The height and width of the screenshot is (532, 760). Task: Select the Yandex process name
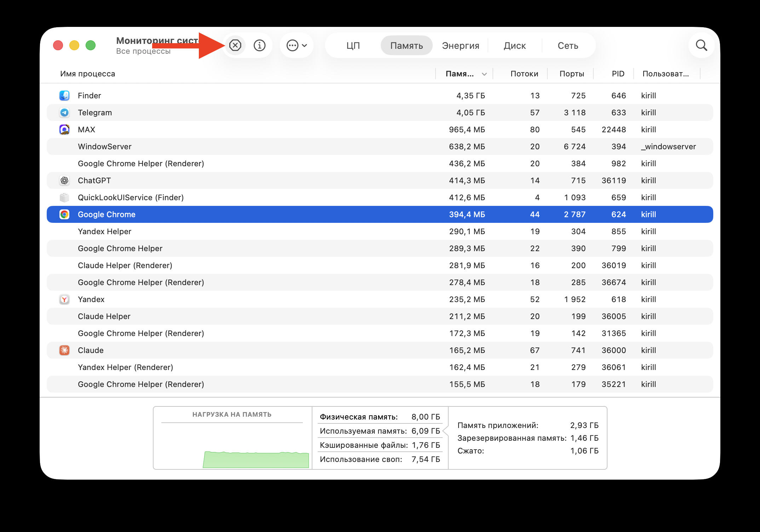(91, 299)
